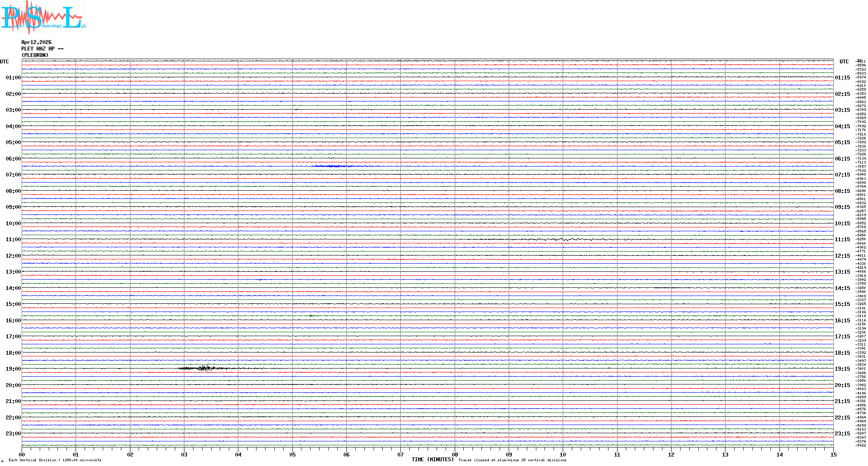This screenshot has height=466, width=868.
Task: Click the 14:15 right time label
Action: [x=842, y=288]
